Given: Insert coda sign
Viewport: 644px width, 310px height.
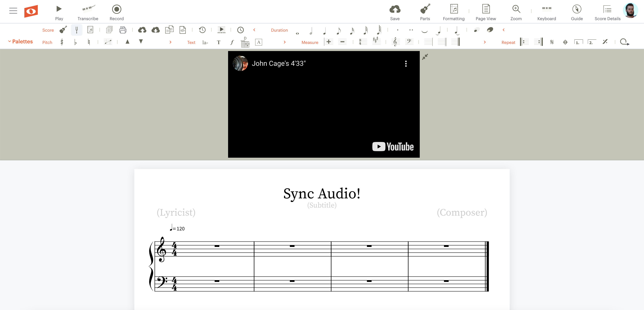Looking at the screenshot, I should point(565,42).
